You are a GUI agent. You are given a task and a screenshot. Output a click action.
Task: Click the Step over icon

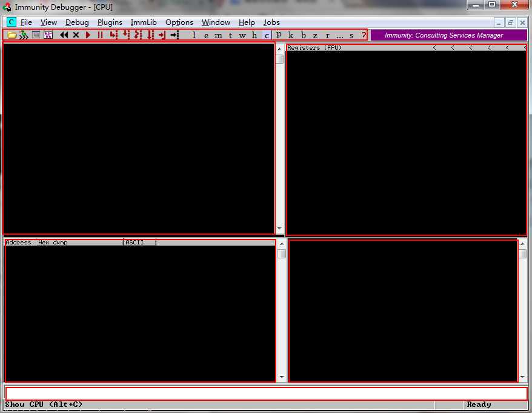pyautogui.click(x=126, y=35)
